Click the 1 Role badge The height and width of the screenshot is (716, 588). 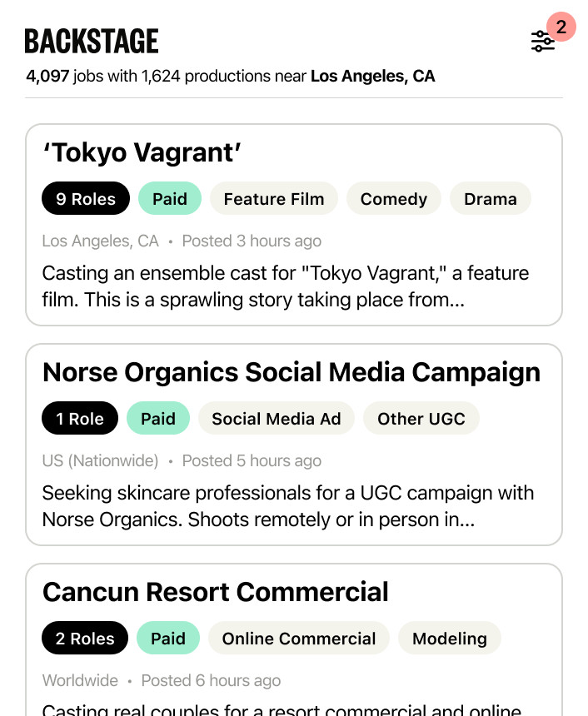[80, 419]
